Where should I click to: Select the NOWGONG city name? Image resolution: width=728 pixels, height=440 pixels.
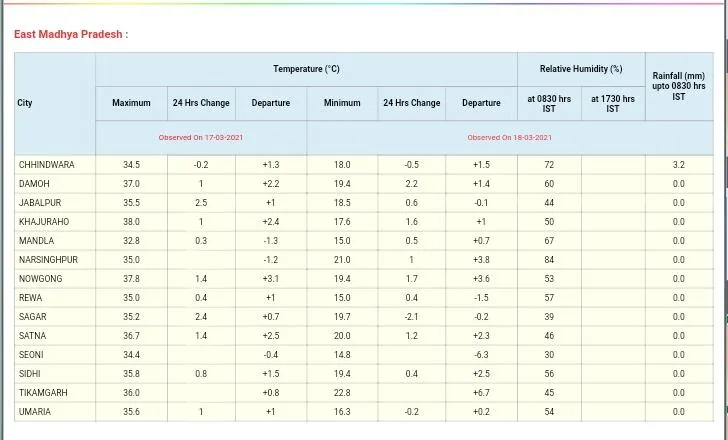coord(40,279)
